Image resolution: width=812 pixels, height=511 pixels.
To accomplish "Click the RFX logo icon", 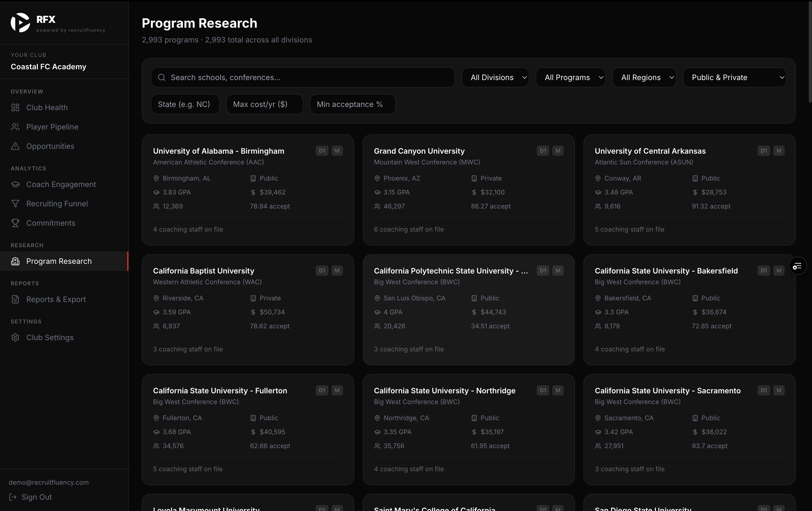I will tap(20, 23).
